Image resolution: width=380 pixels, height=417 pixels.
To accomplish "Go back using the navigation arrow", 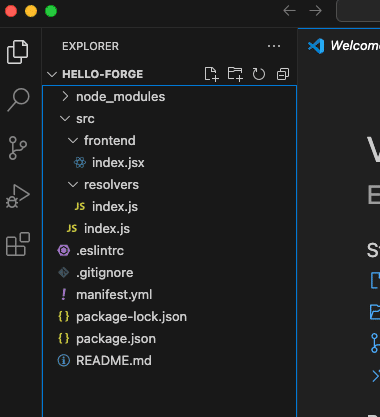I will click(289, 11).
